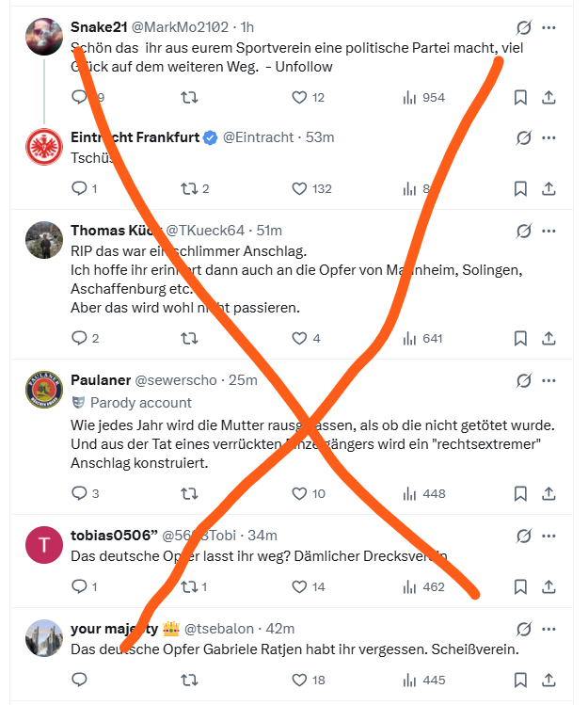
Task: Open Eintracht Frankfurt's profile name link
Action: click(x=135, y=137)
